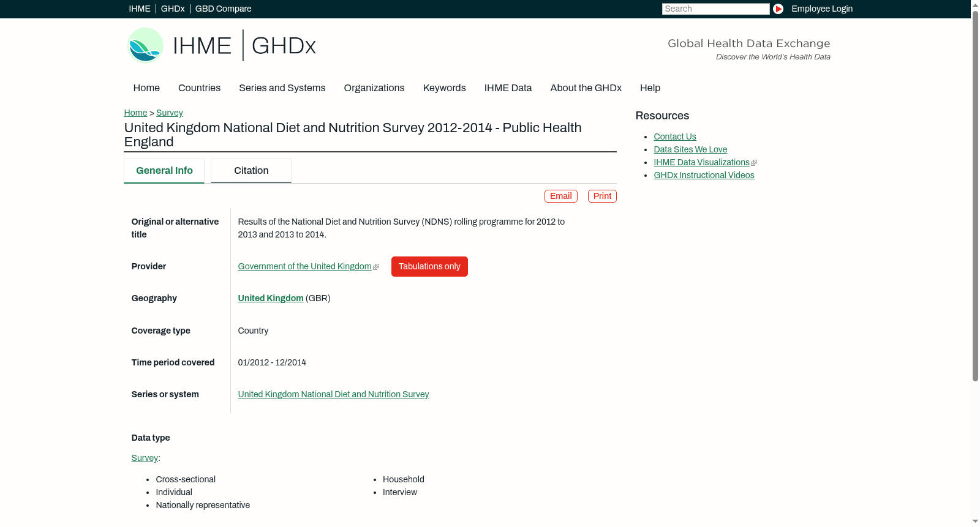Click the Individual list item
980x527 pixels.
pos(174,492)
